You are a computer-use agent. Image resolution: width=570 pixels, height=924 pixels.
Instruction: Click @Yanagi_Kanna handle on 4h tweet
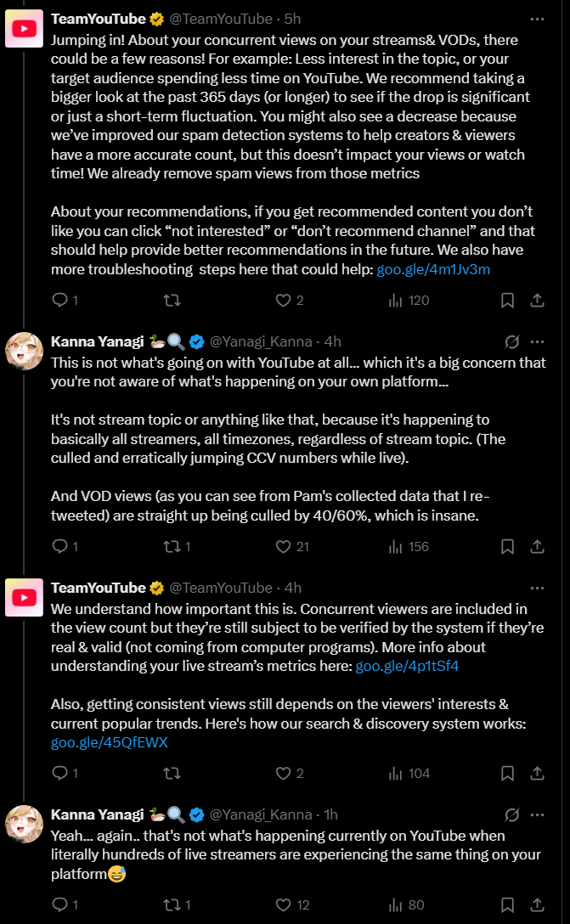click(x=262, y=341)
